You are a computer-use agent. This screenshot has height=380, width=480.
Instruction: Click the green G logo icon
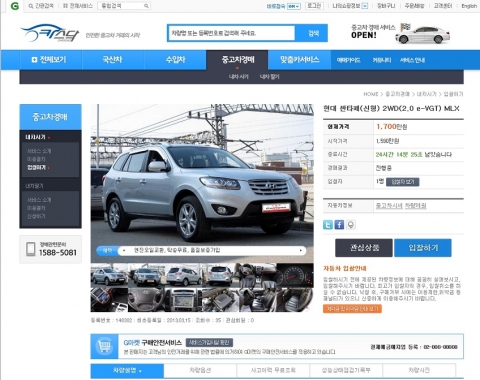14,6
